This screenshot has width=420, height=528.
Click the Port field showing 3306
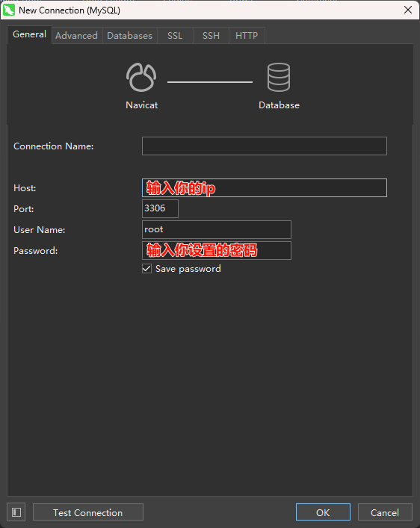pos(160,208)
